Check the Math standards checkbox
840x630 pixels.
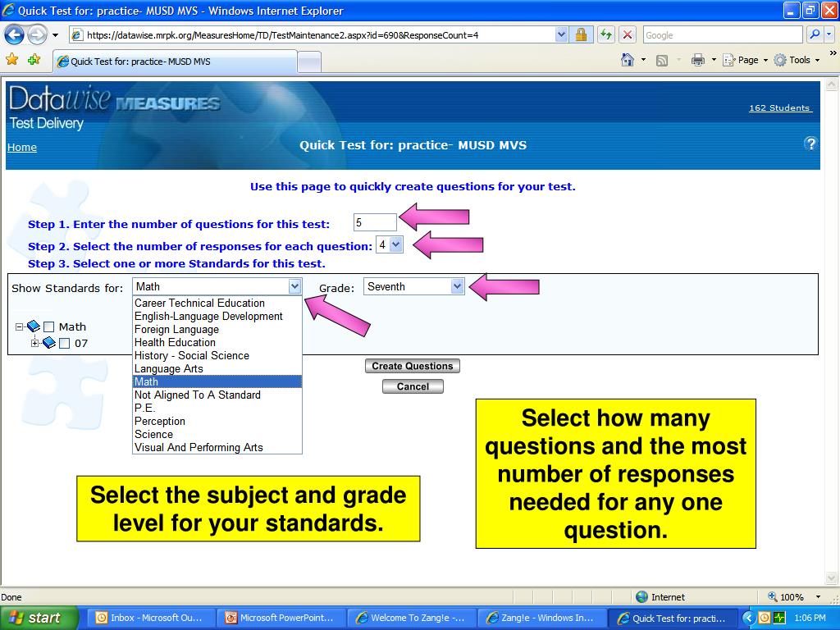(48, 326)
